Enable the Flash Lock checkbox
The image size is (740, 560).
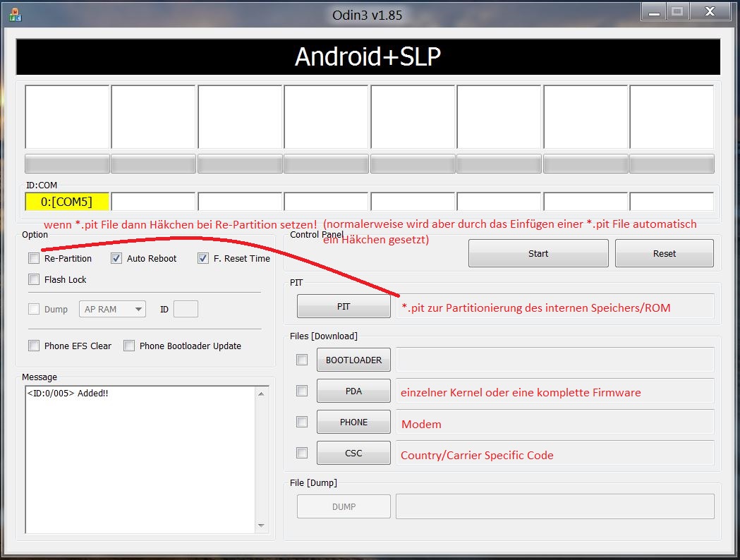click(33, 279)
